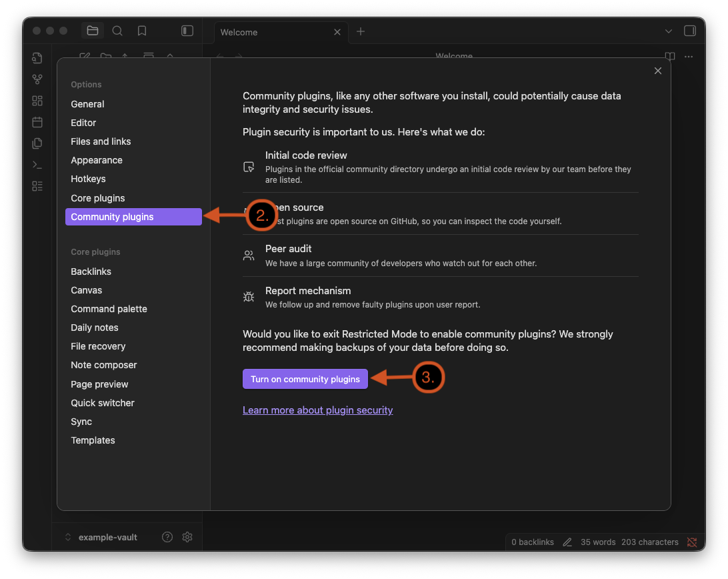Open command palette ribbon icon

click(37, 165)
